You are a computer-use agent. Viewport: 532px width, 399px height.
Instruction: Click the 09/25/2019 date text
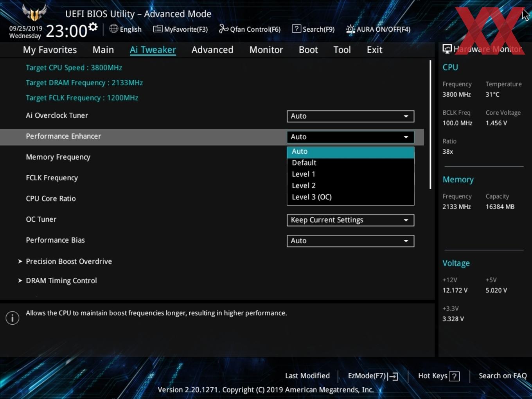pos(26,29)
